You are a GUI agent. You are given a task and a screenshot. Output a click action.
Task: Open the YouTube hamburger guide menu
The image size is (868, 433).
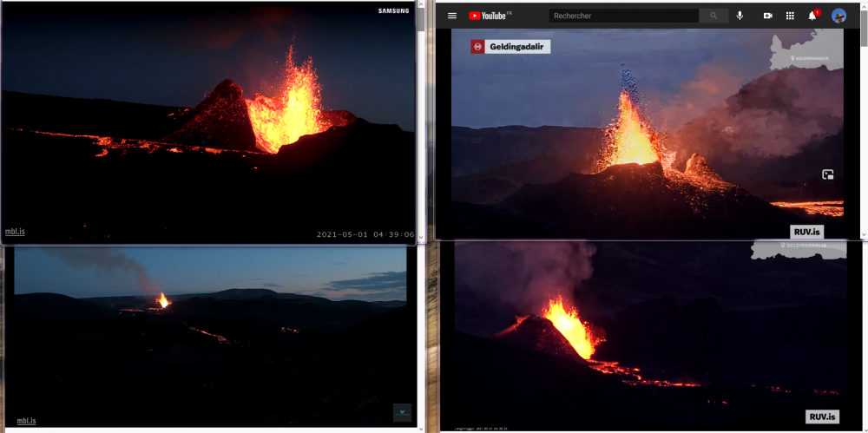pyautogui.click(x=452, y=16)
